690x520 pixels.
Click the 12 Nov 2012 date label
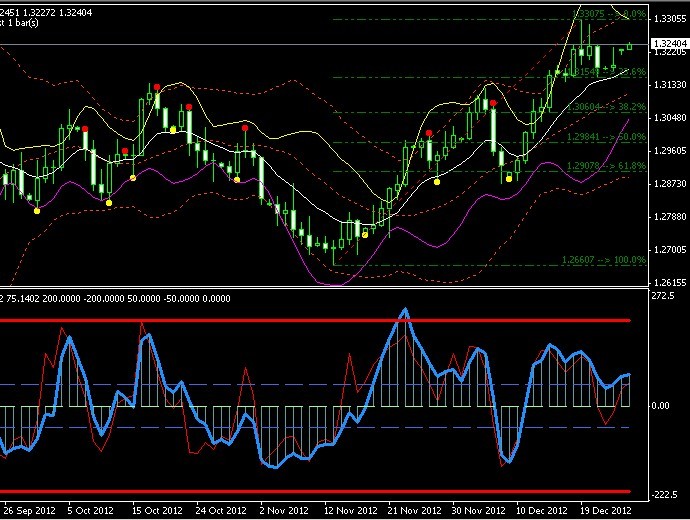point(351,510)
